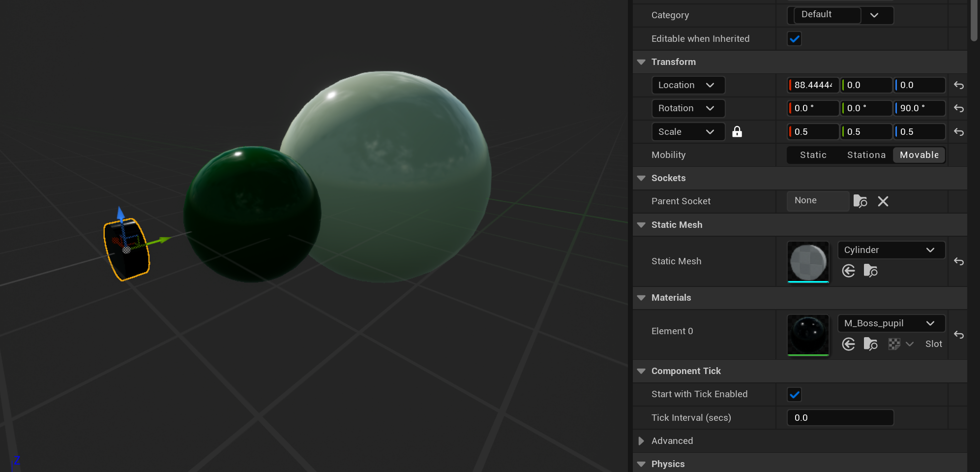This screenshot has width=980, height=472.
Task: Expand the Advanced section
Action: pos(641,441)
